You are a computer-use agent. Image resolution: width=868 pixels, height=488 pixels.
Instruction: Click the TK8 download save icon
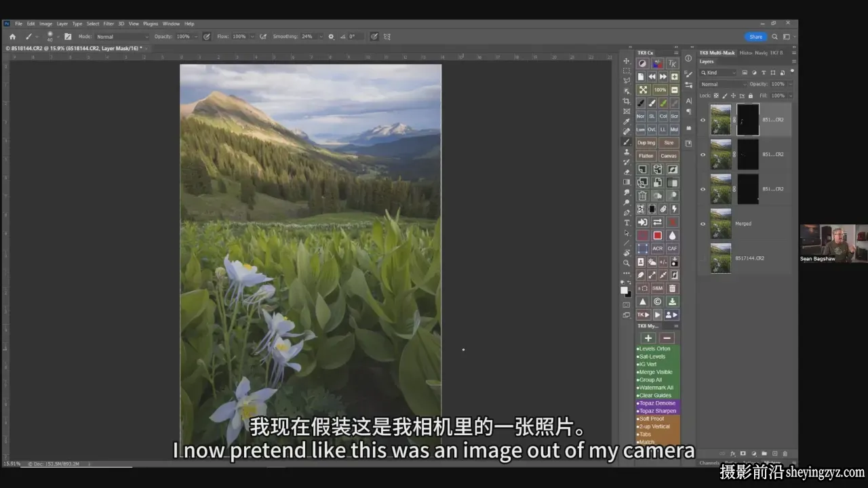[x=672, y=302]
